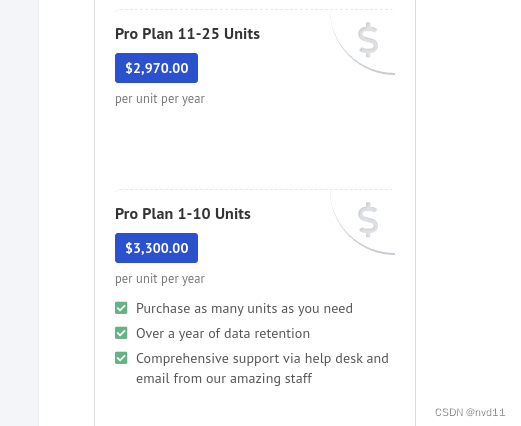Click the dollar icon on Pro Plan 11-25 card
Image resolution: width=521 pixels, height=426 pixels.
pos(368,40)
